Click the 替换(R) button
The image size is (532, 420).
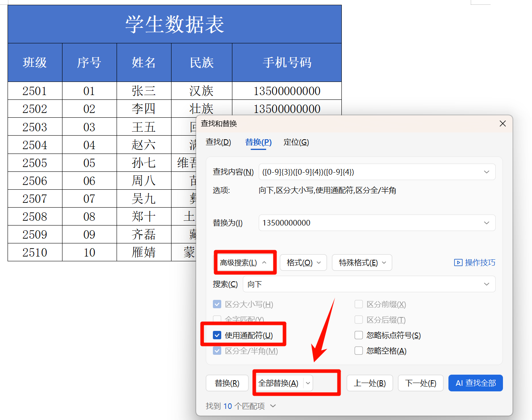pos(227,383)
